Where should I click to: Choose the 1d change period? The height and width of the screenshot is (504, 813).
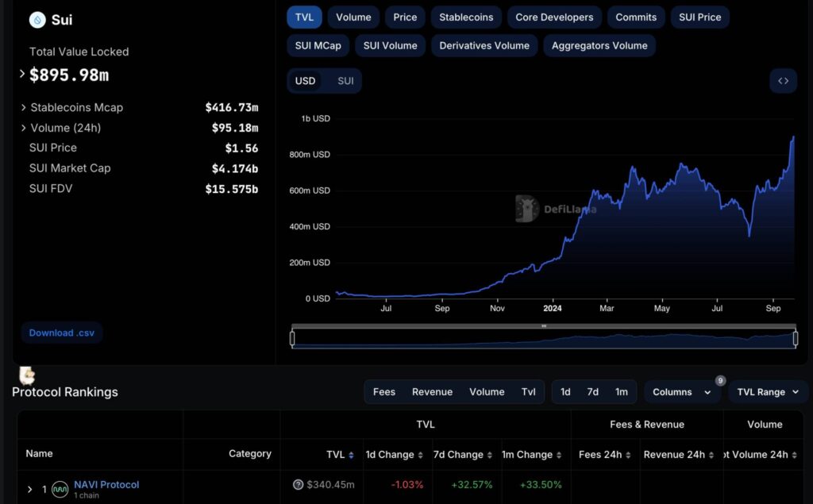[x=565, y=392]
